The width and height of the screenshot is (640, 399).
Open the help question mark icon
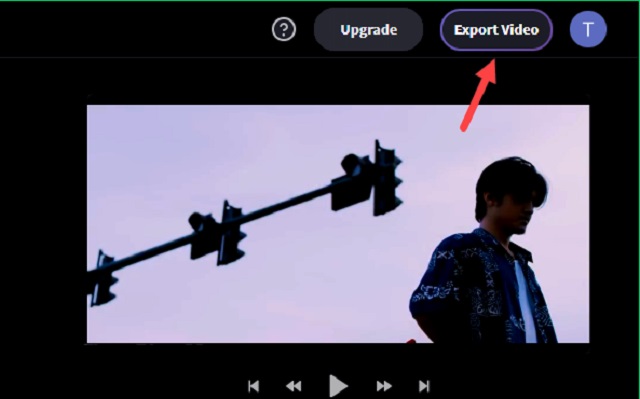coord(284,29)
